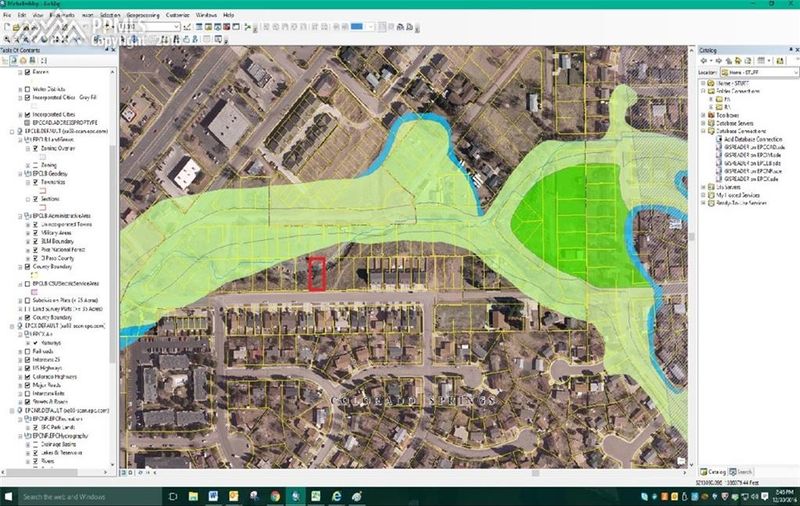Viewport: 800px width, 506px height.
Task: Click the New map document icon
Action: (x=7, y=27)
